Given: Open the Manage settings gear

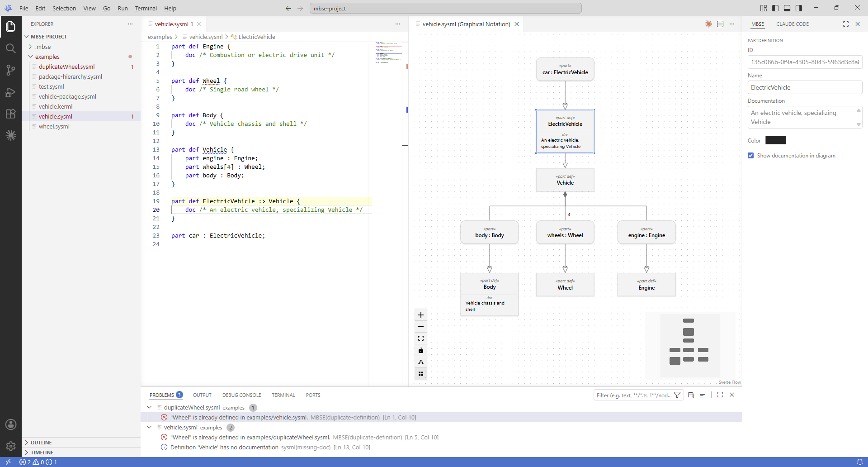Looking at the screenshot, I should coord(11,446).
